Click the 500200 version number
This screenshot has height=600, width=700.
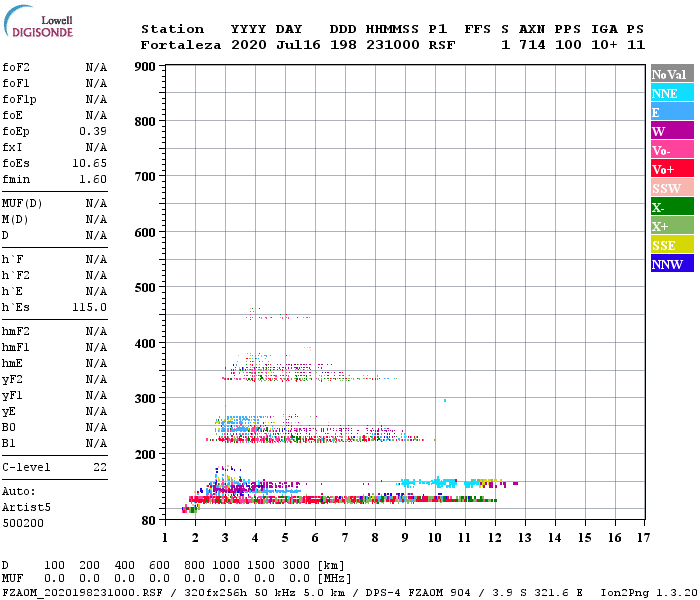coord(23,523)
